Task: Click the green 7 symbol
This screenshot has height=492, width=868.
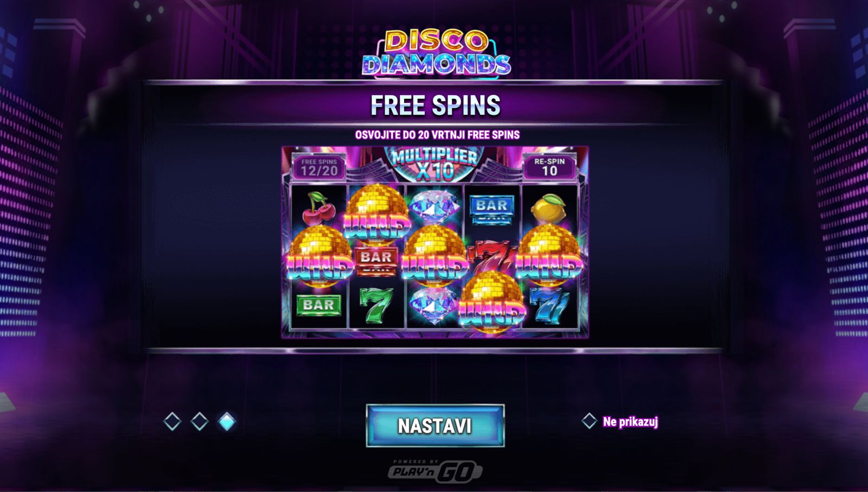Action: (x=376, y=305)
